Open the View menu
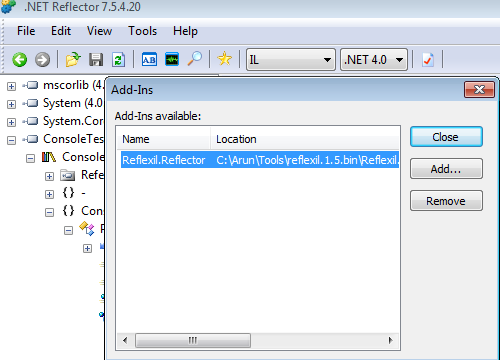 99,31
